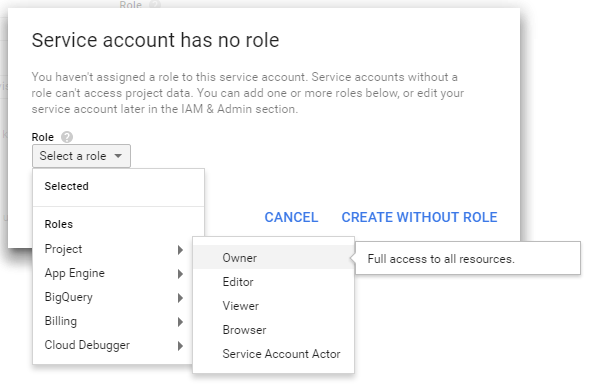Choose the BigQuery roles category
The image size is (609, 390).
(113, 298)
